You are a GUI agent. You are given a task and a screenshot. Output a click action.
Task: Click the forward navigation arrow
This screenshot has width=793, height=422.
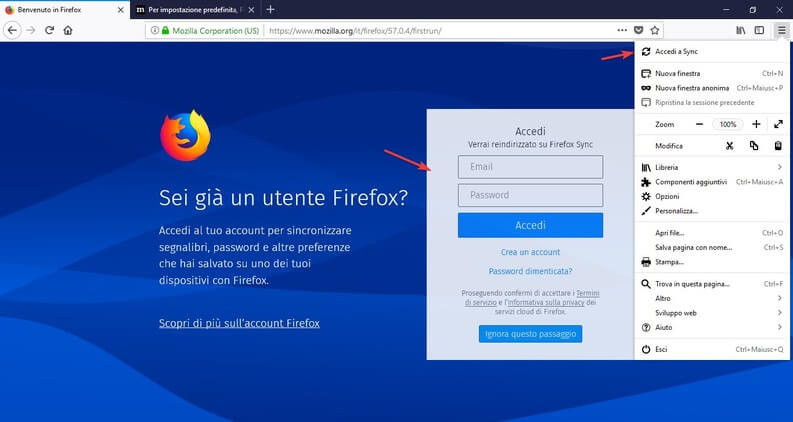(x=31, y=30)
